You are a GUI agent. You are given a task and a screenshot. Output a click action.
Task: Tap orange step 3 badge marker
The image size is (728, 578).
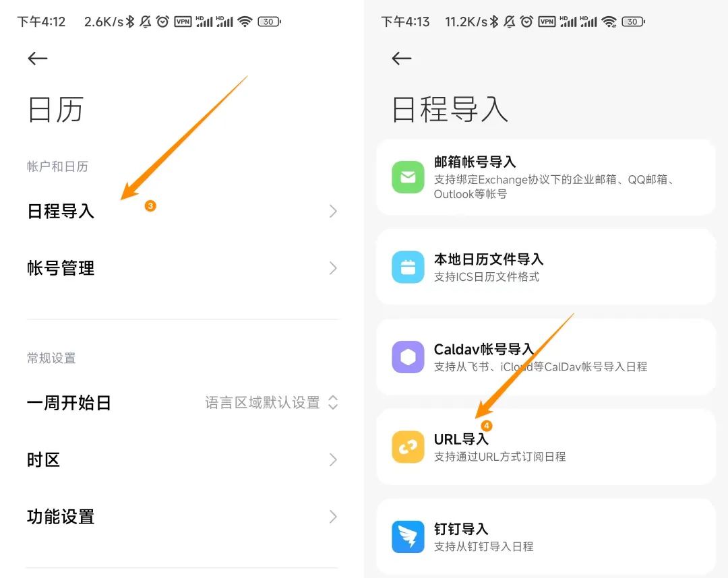pos(150,205)
